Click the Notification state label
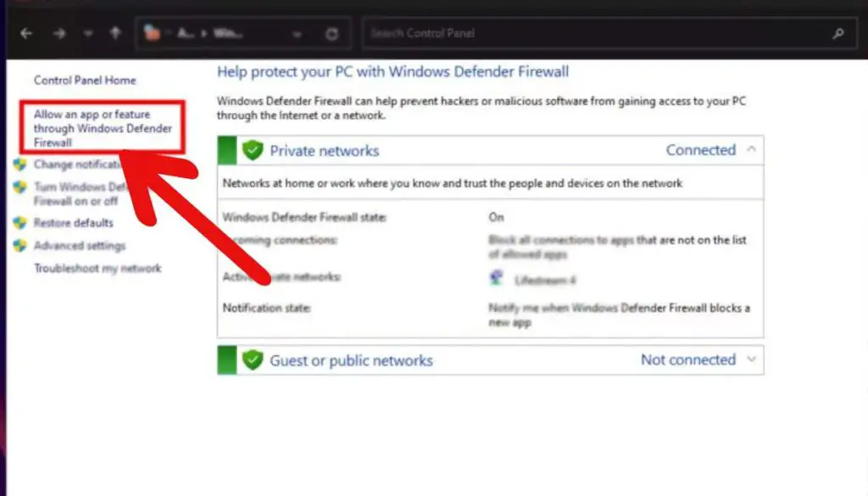The image size is (868, 496). (266, 309)
